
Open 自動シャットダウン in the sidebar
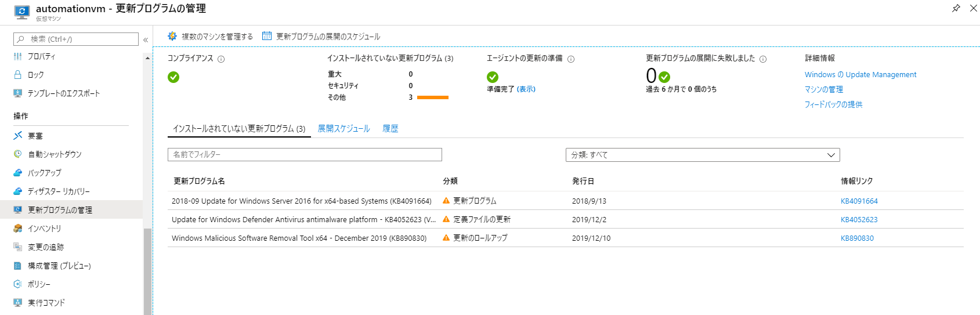tap(55, 154)
